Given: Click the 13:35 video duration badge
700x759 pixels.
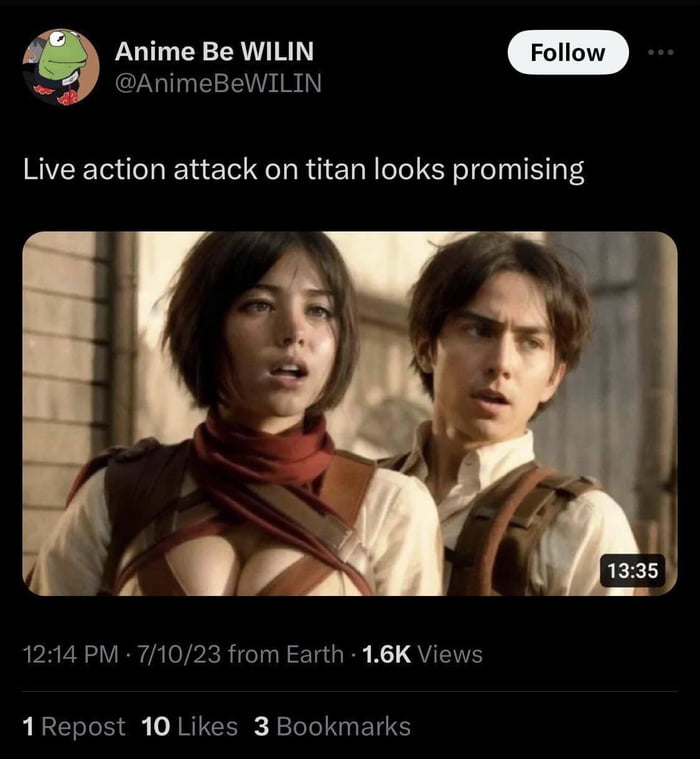Looking at the screenshot, I should coord(633,570).
